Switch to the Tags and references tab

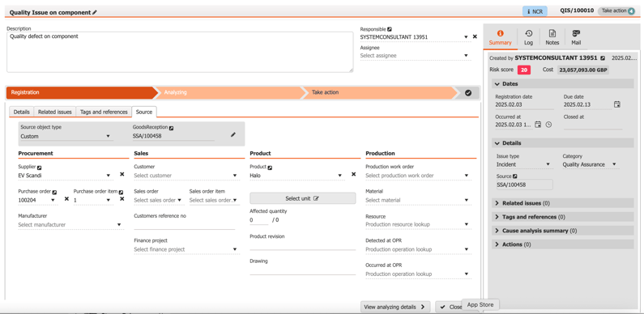pos(104,112)
